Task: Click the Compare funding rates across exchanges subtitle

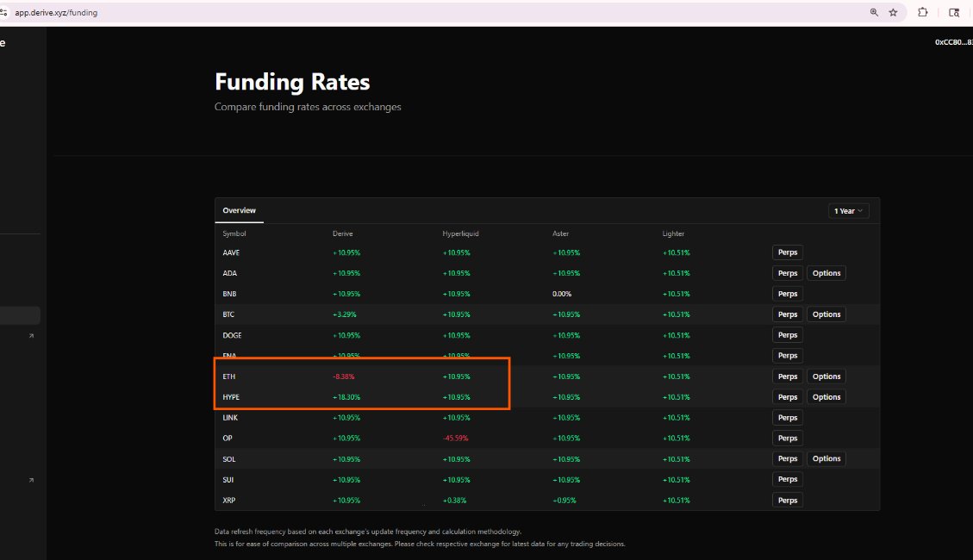Action: click(308, 107)
